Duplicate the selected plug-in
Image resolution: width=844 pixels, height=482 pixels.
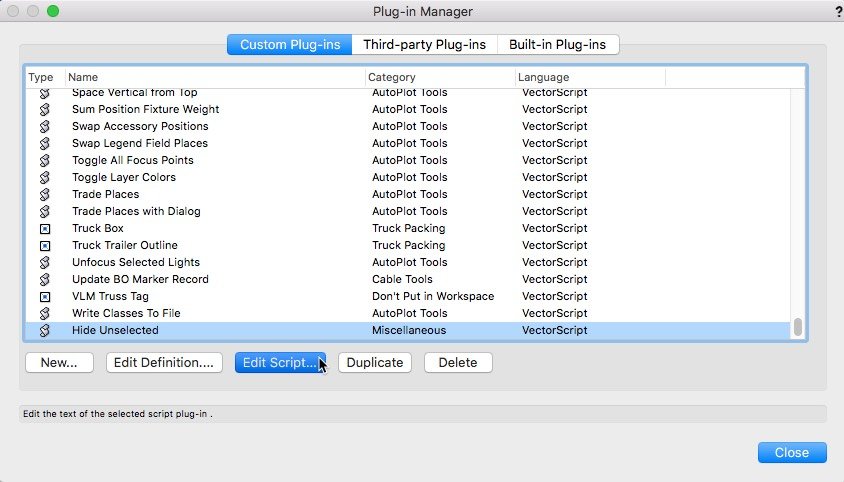tap(374, 363)
